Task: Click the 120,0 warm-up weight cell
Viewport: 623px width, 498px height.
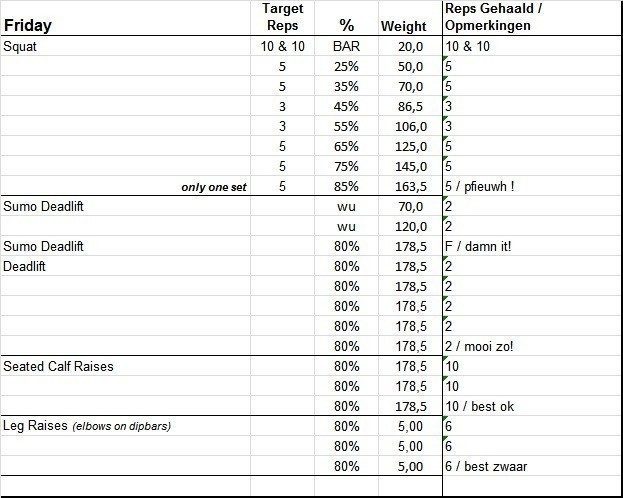Action: (x=411, y=226)
